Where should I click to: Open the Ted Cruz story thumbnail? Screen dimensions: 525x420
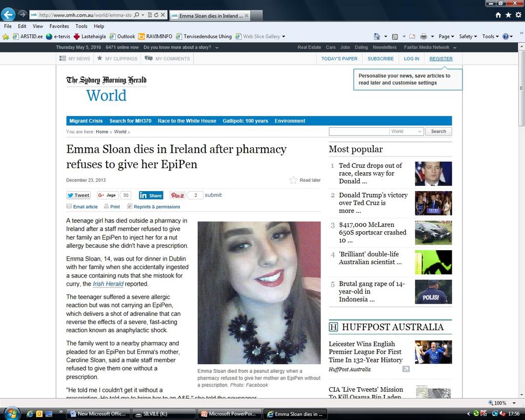click(x=433, y=173)
